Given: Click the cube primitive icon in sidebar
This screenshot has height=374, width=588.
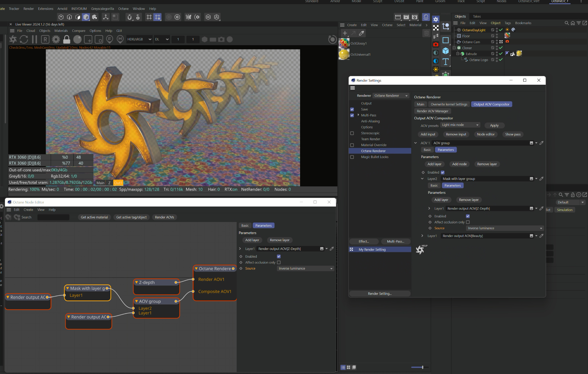Looking at the screenshot, I should click(x=446, y=51).
